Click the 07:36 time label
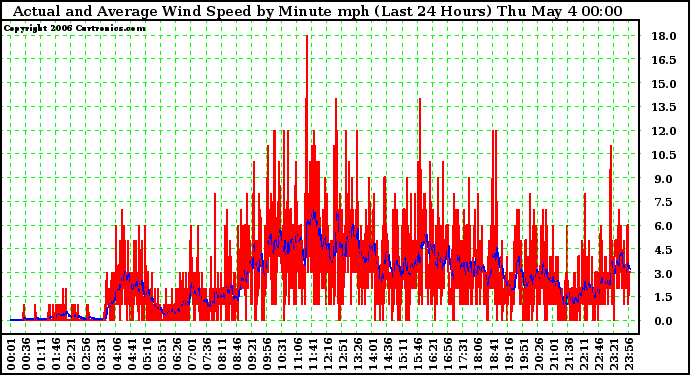Image resolution: width=690 pixels, height=375 pixels. coord(207,355)
